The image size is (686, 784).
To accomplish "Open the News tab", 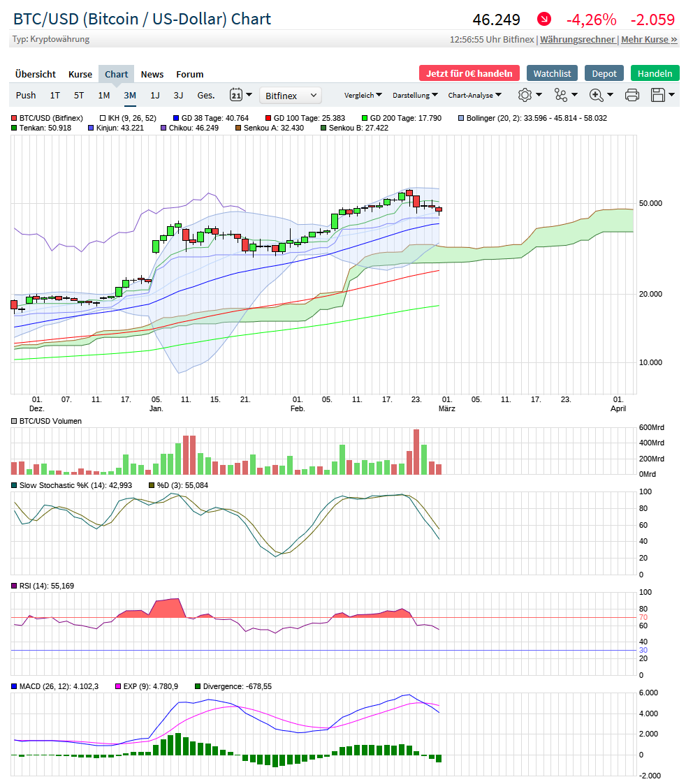I will [152, 74].
